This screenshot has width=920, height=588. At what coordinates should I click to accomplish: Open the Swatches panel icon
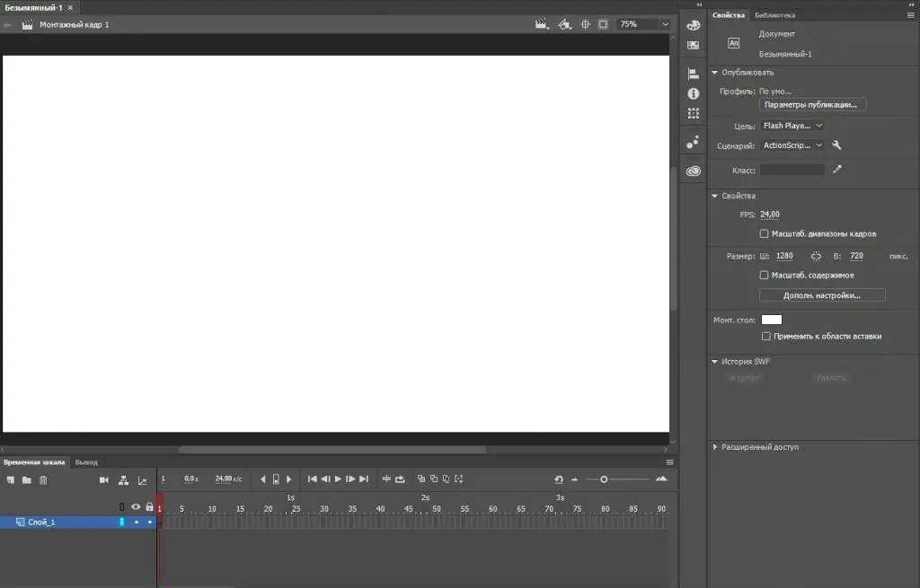point(693,45)
